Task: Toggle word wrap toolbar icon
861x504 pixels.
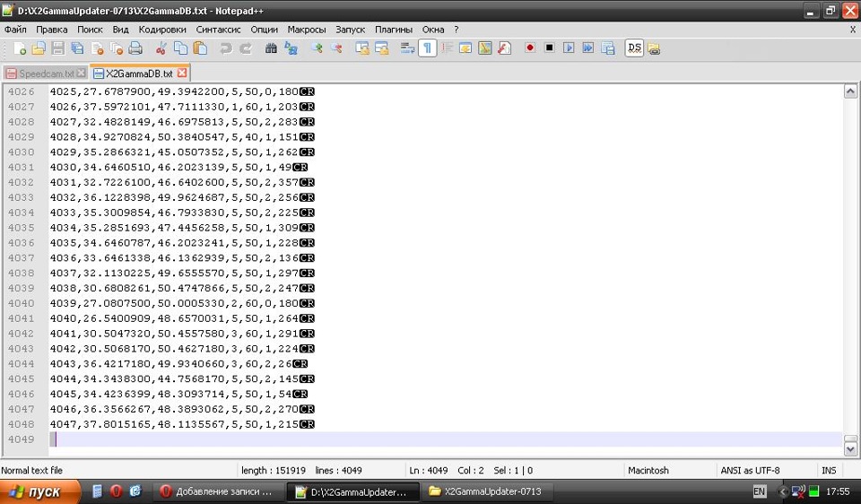Action: click(407, 48)
